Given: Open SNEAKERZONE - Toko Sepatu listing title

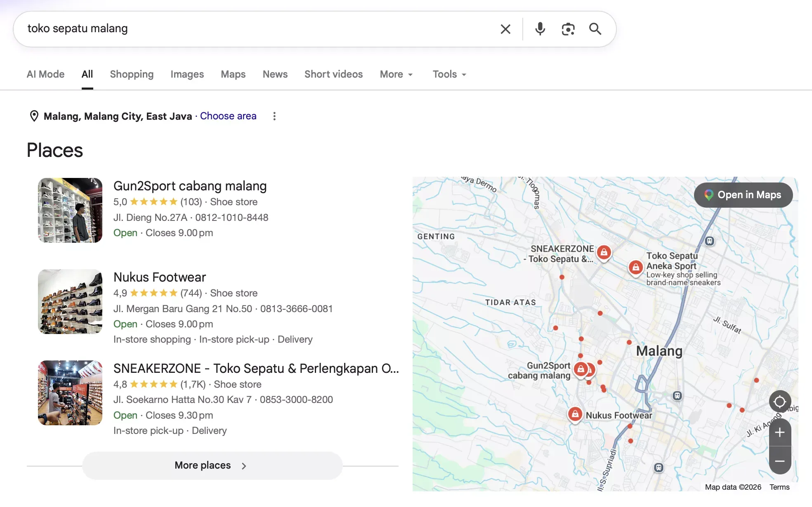Looking at the screenshot, I should click(256, 368).
